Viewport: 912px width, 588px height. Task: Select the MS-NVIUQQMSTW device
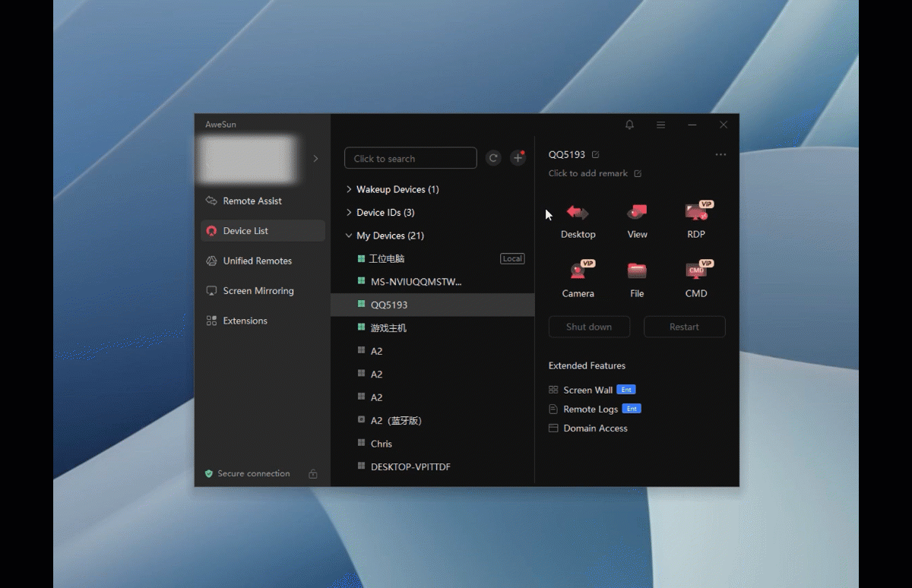(432, 282)
